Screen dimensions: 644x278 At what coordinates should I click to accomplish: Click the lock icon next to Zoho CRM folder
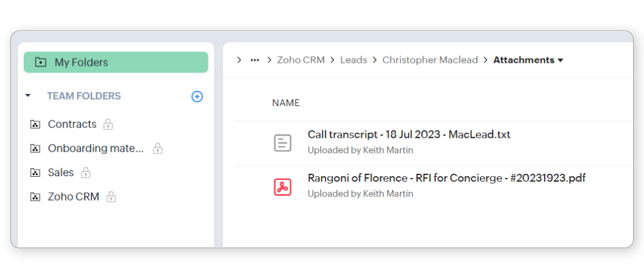(111, 197)
